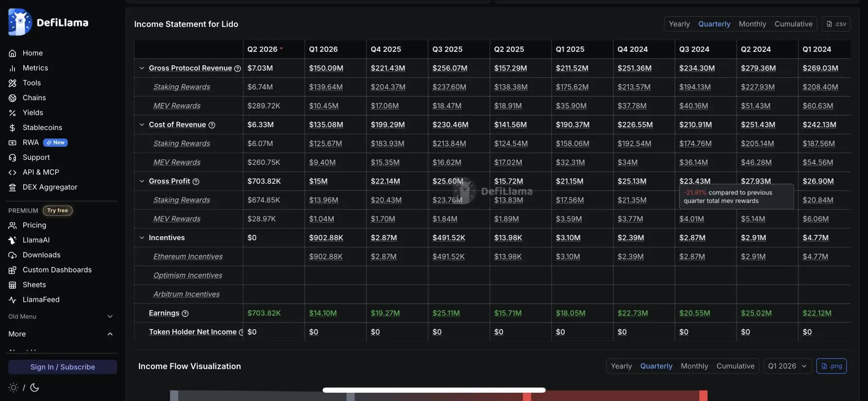Open Staking Rewards under Gross Protocol Revenue
This screenshot has height=401, width=868.
(x=182, y=87)
